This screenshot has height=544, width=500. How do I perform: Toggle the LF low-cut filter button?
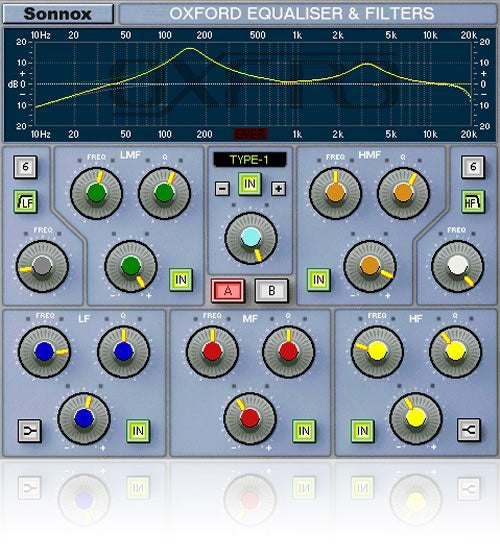click(x=26, y=202)
